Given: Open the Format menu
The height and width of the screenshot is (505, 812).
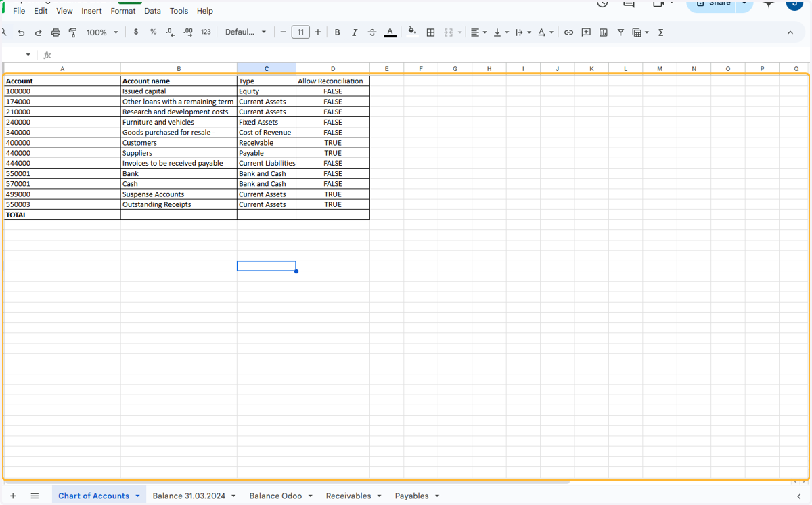Looking at the screenshot, I should click(123, 11).
